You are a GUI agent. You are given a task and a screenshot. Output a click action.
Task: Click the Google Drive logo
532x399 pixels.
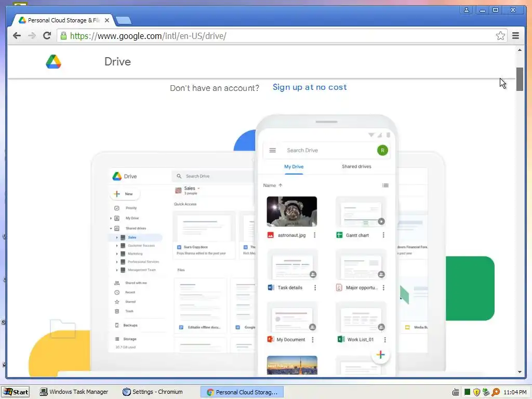pos(54,62)
